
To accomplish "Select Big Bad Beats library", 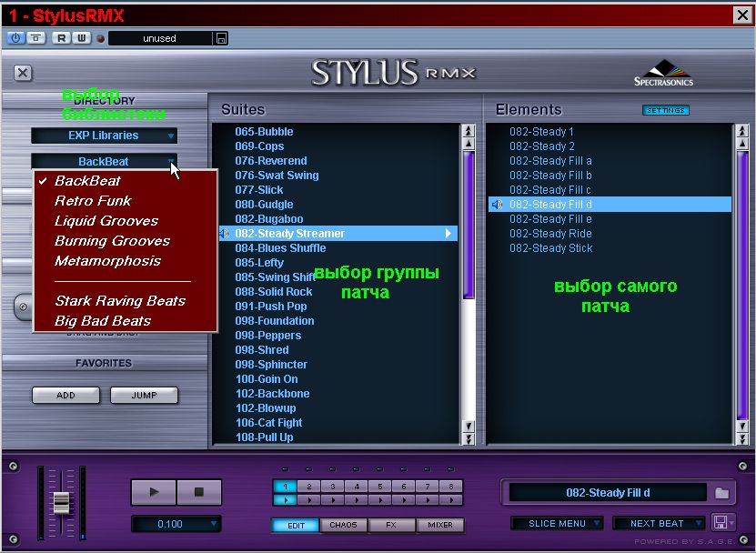I will click(103, 321).
